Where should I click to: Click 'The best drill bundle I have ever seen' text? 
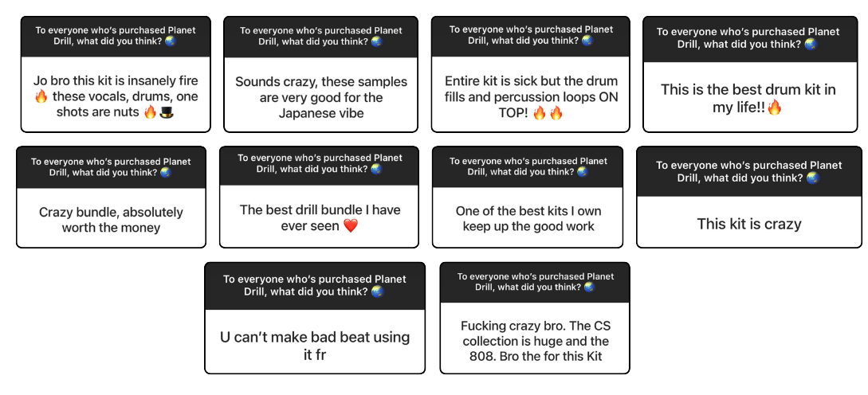click(320, 218)
